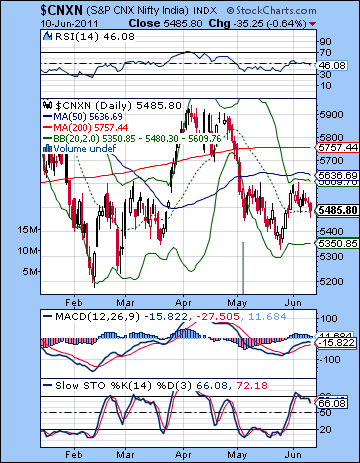The height and width of the screenshot is (463, 360).
Task: Click the $CNXN ticker title at top
Action: click(61, 10)
